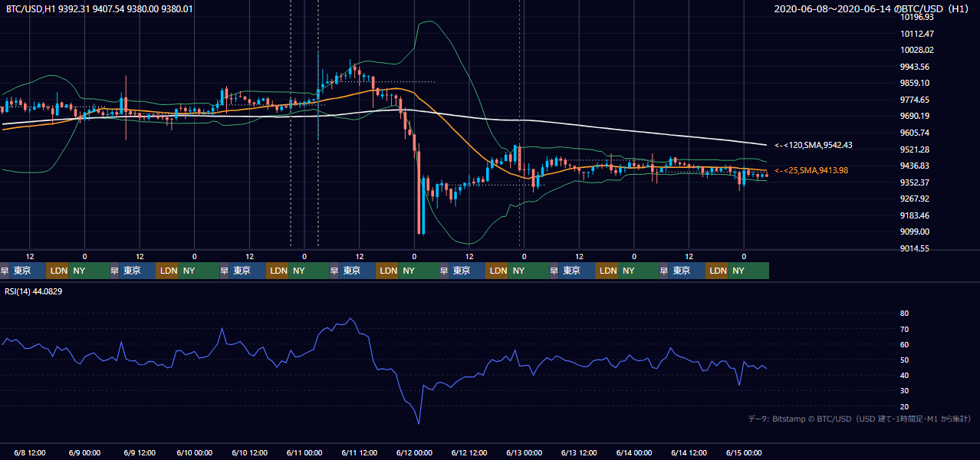Click the 6/9 12:00 date label
The height and width of the screenshot is (460, 980).
pyautogui.click(x=140, y=452)
